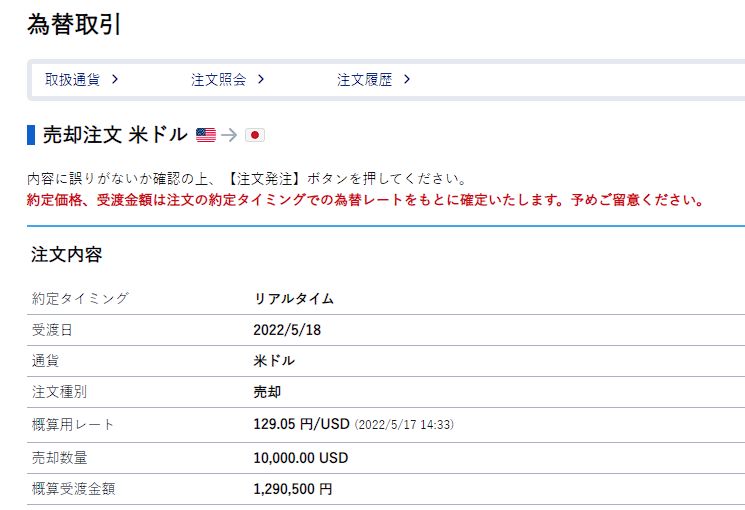Click the 10,000.00 USD sell quantity

[301, 457]
